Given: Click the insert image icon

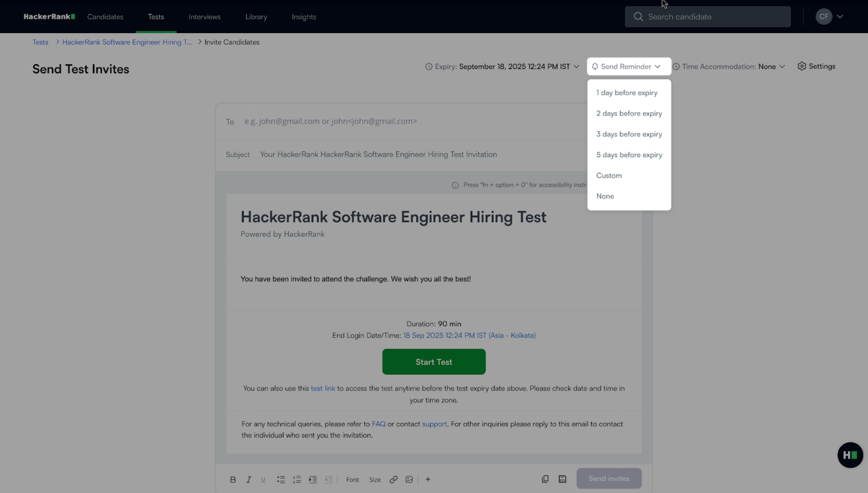Looking at the screenshot, I should click(x=409, y=479).
